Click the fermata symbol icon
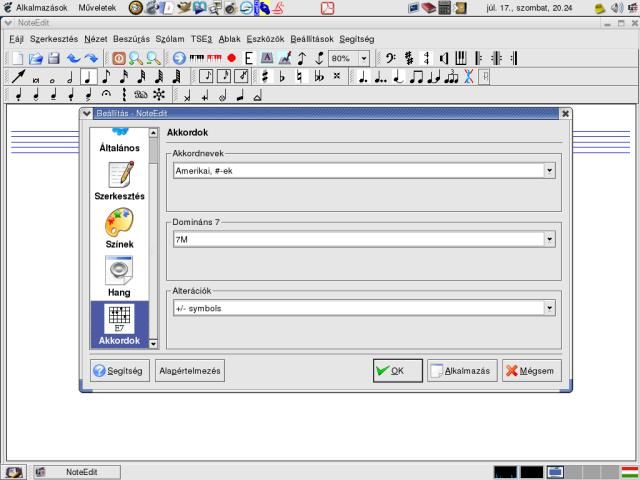640x480 pixels. click(x=106, y=95)
